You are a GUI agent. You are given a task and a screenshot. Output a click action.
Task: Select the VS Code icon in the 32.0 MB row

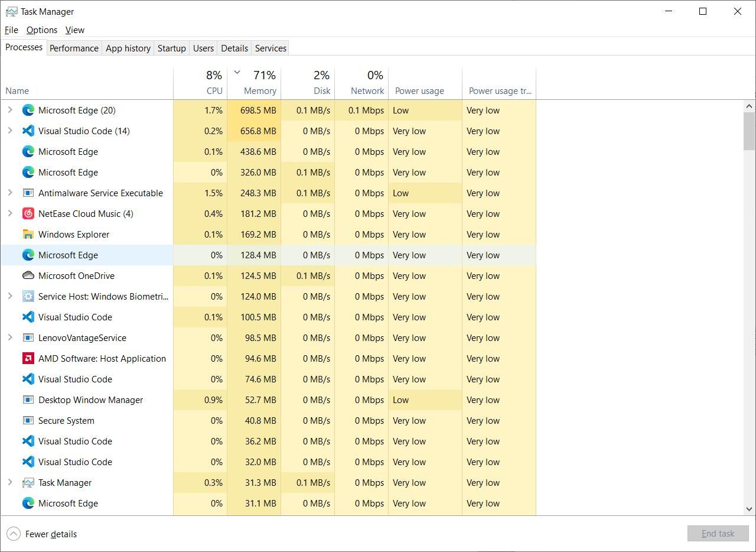coord(28,462)
